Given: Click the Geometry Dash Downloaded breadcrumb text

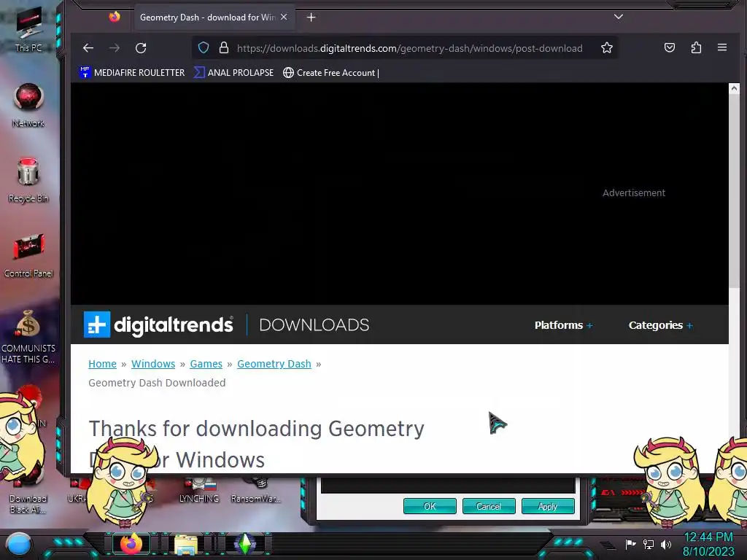Looking at the screenshot, I should 157,383.
